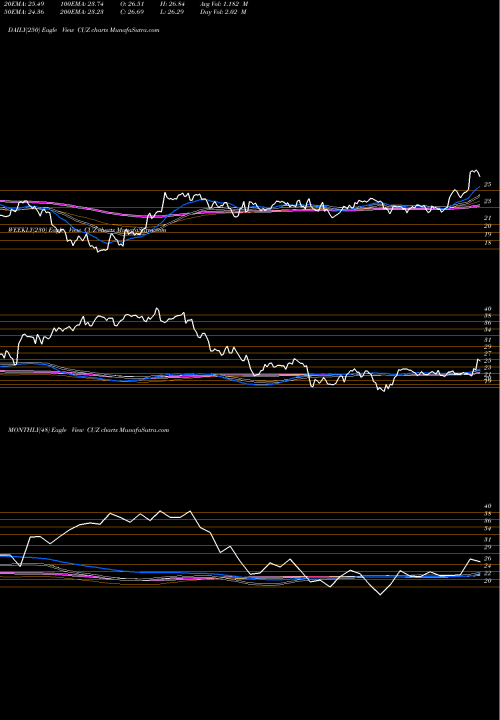This screenshot has width=500, height=720.
Task: Click the DAILY(250) Eagle View chart title
Action: tap(84, 30)
